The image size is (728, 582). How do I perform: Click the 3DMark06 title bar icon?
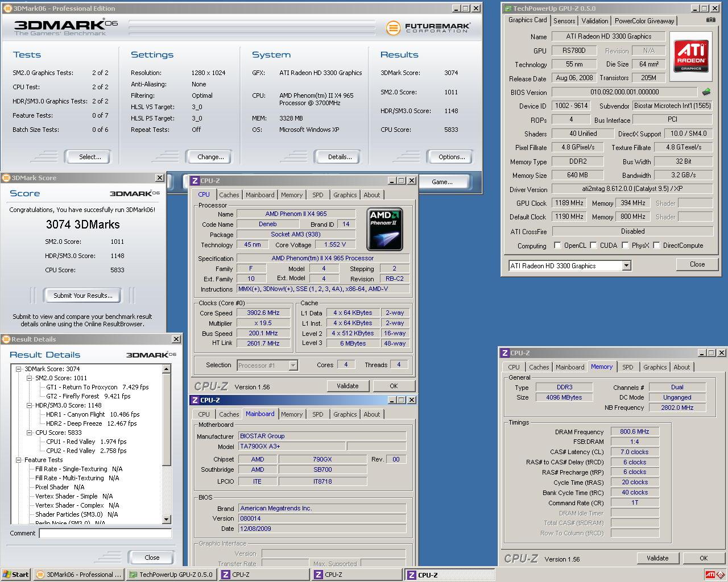click(x=7, y=9)
